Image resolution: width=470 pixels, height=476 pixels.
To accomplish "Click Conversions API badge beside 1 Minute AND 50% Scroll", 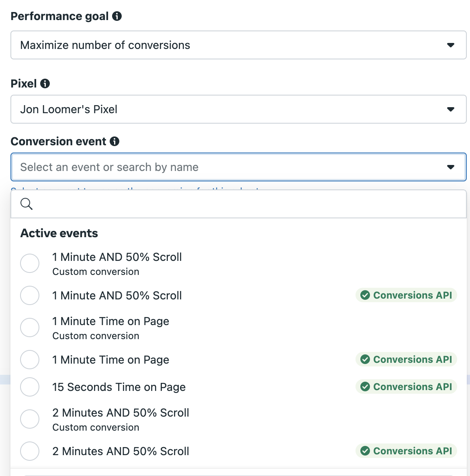I will pyautogui.click(x=406, y=295).
